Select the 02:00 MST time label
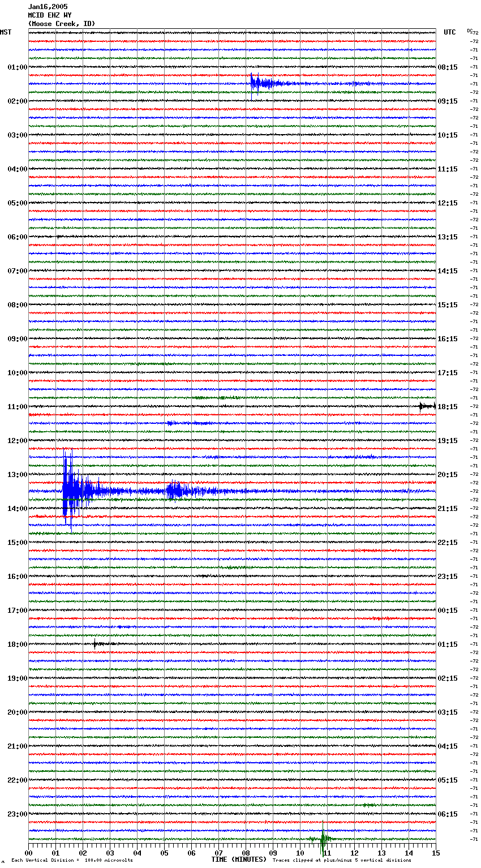This screenshot has height=868, width=481. pyautogui.click(x=18, y=101)
